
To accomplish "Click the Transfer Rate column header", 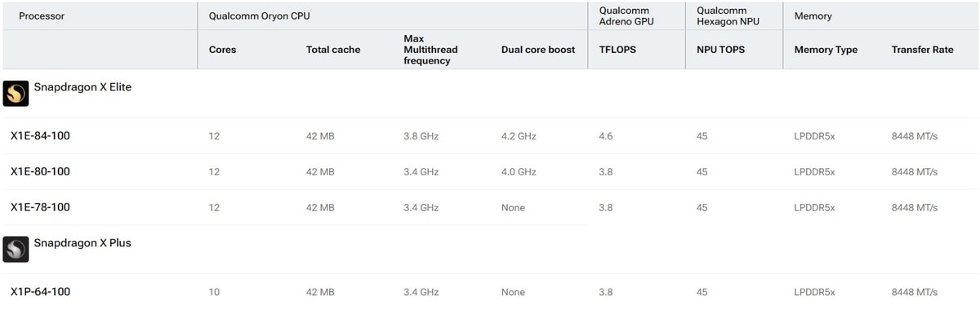I will pyautogui.click(x=922, y=50).
